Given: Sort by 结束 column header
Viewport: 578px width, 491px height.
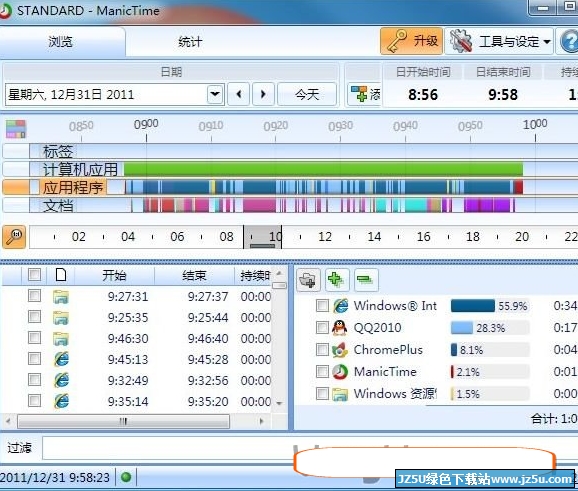Looking at the screenshot, I should click(x=194, y=275).
